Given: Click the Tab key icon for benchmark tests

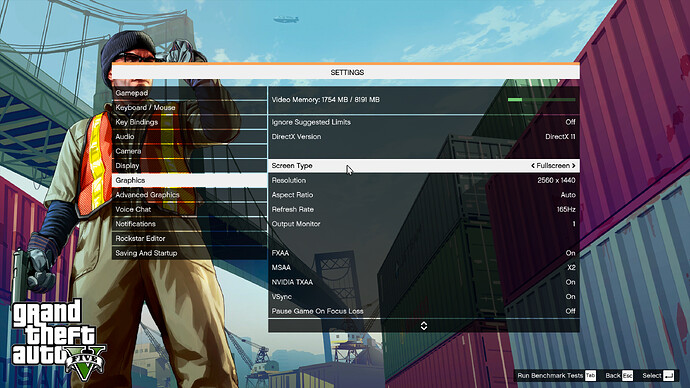Looking at the screenshot, I should 591,375.
